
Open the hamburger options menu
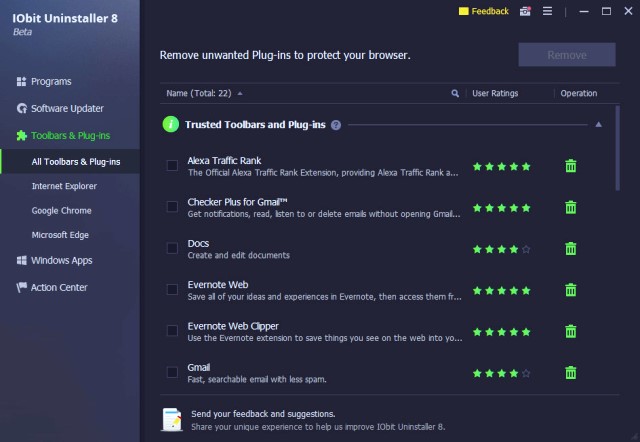point(547,11)
